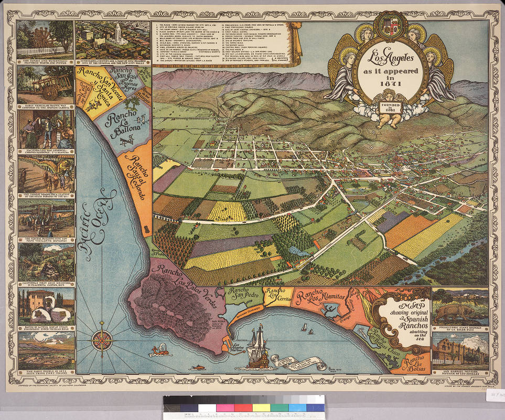Open the San Gabriel Mission illustration
The image size is (505, 420).
(x=460, y=350)
